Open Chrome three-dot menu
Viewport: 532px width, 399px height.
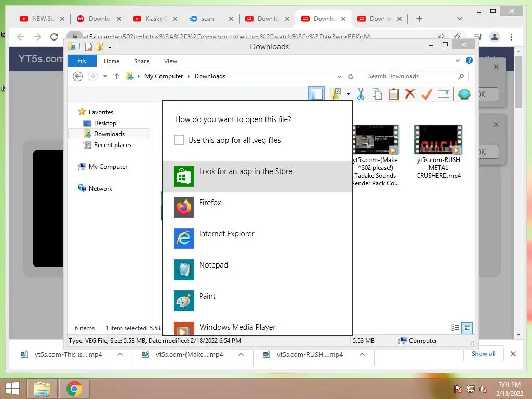511,37
